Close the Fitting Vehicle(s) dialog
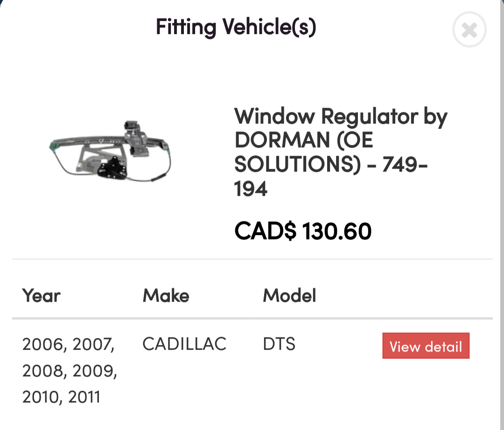The width and height of the screenshot is (504, 430). click(469, 29)
